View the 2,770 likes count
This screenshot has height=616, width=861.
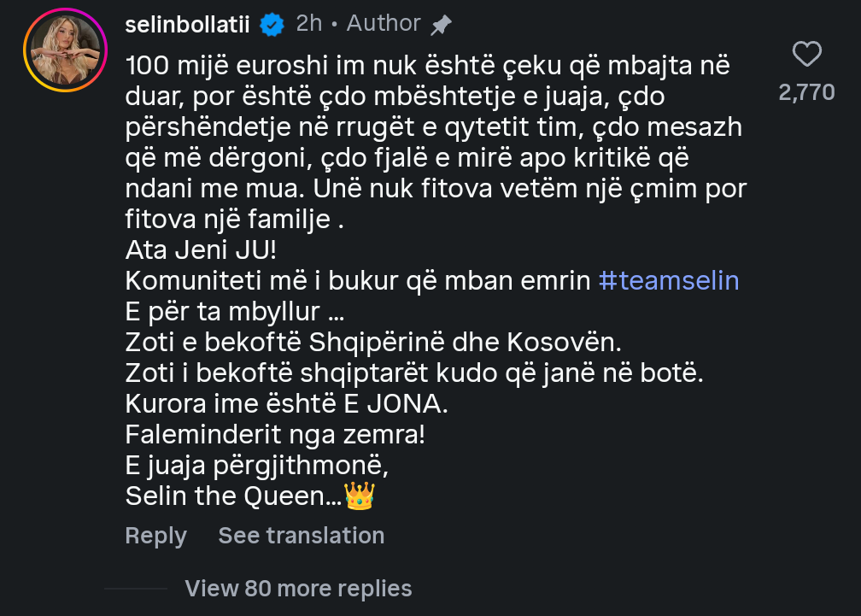[x=806, y=92]
